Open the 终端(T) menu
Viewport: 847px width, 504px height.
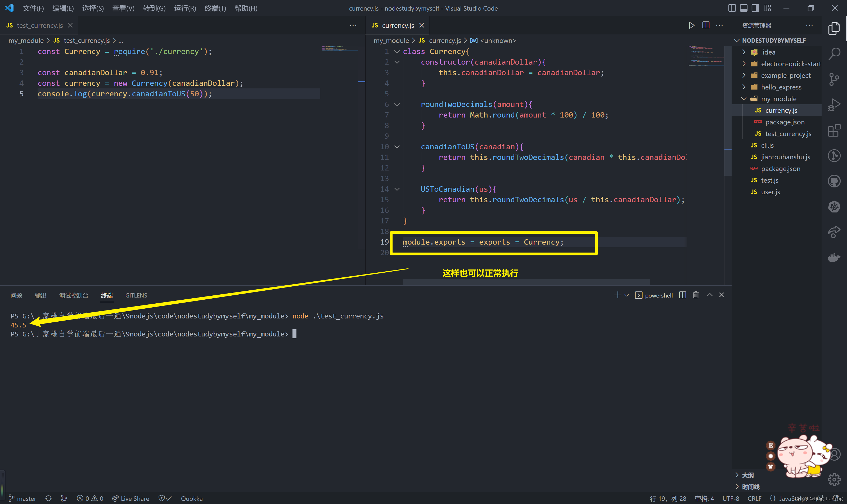click(215, 8)
